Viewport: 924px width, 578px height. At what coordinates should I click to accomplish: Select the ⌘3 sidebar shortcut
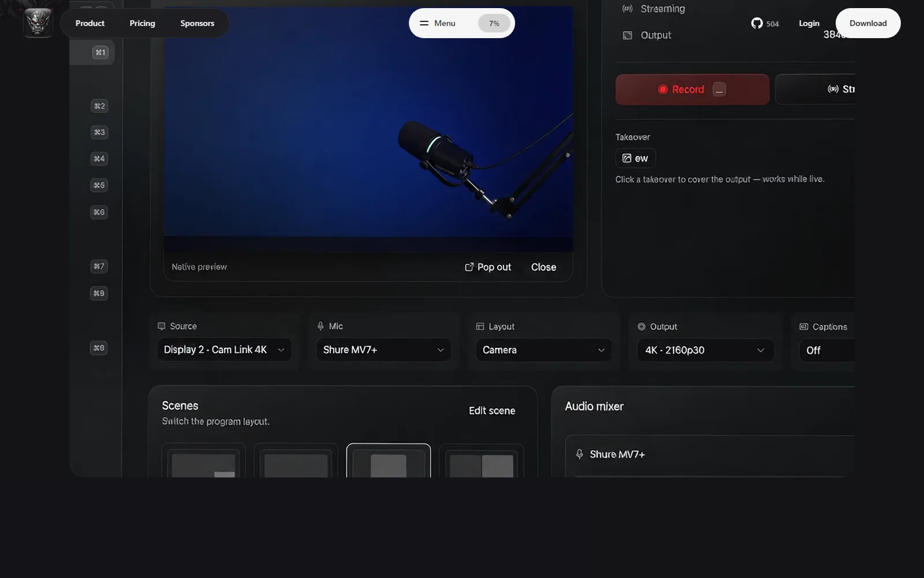[99, 132]
